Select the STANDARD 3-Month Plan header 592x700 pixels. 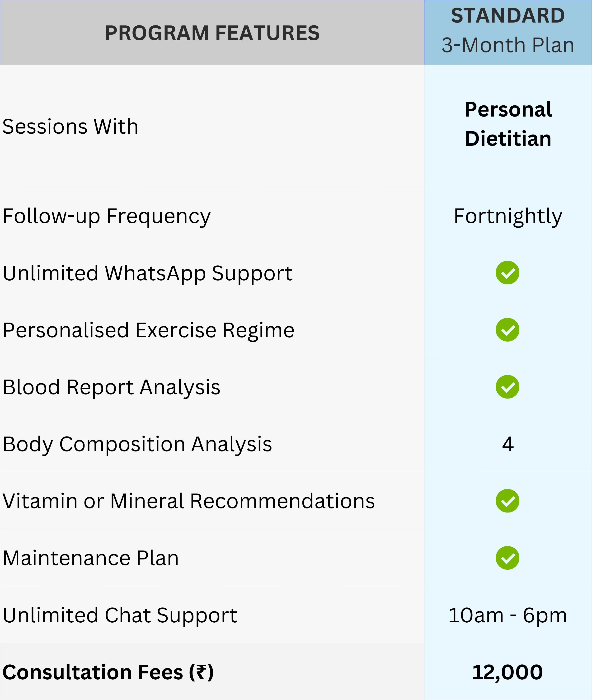pos(507,31)
